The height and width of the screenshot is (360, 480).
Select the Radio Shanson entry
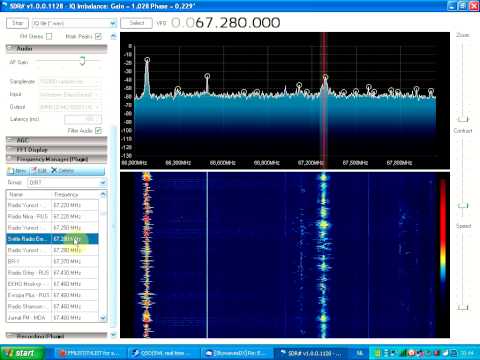(52, 306)
